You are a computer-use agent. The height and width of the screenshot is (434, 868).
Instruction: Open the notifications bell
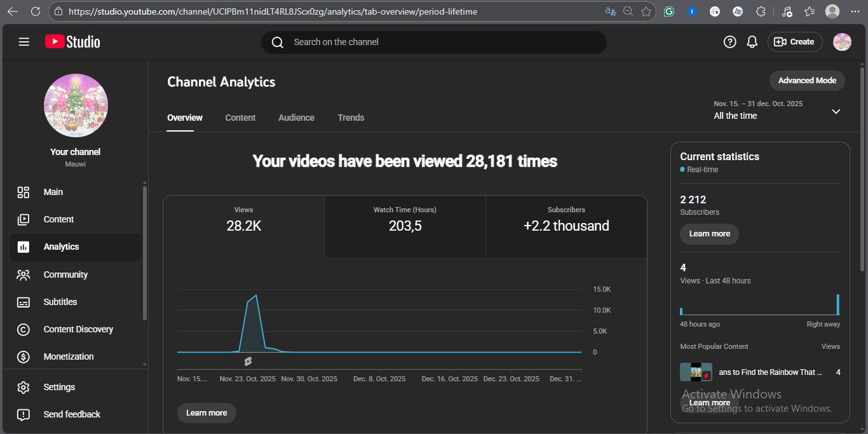752,42
